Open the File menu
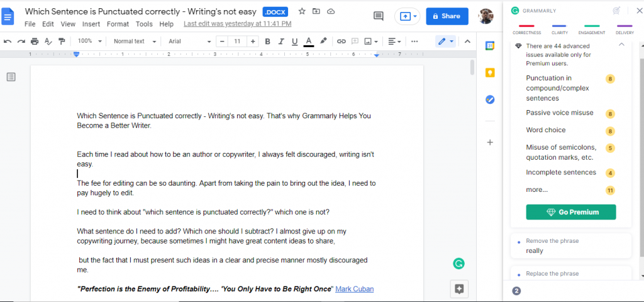Screen dimensions: 644x302 coord(30,24)
